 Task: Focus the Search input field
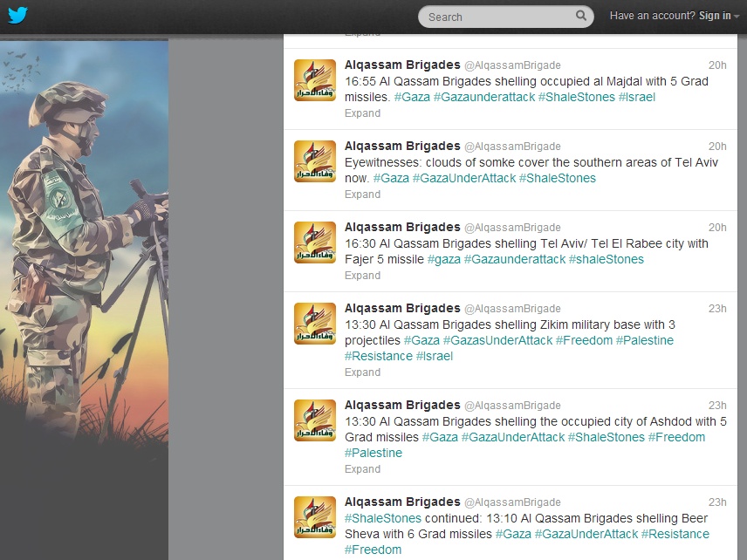pos(505,17)
